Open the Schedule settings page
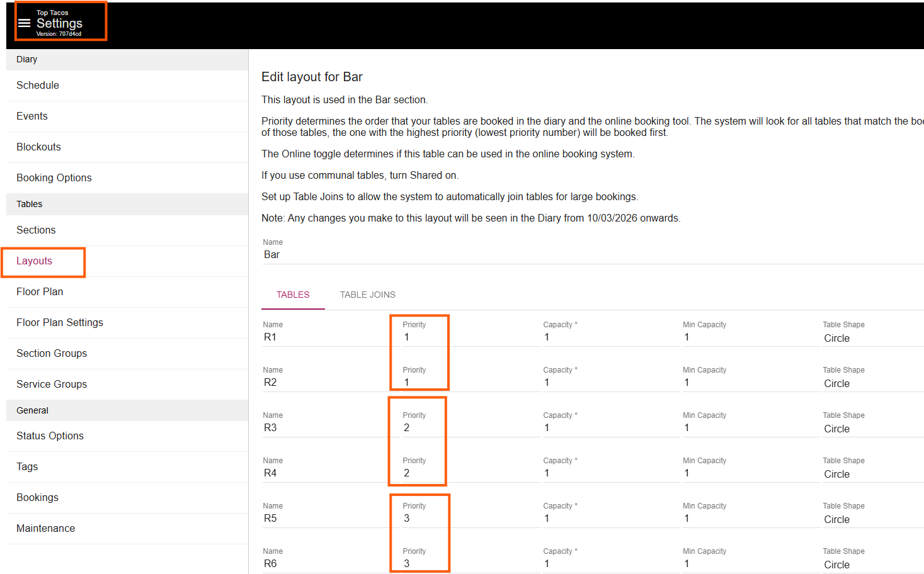This screenshot has height=574, width=924. point(38,86)
